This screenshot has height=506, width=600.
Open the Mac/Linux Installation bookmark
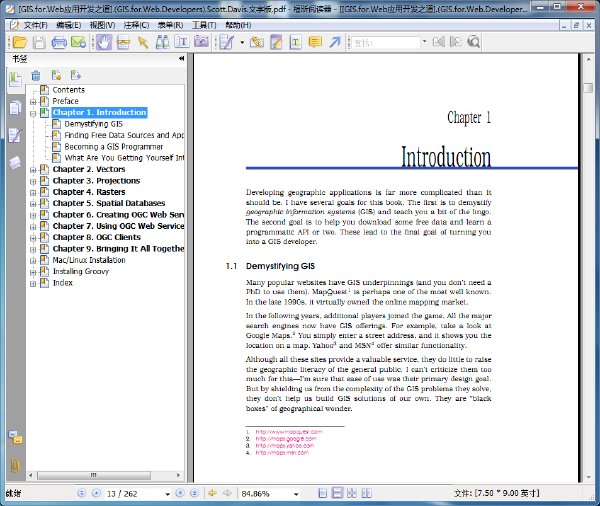[x=89, y=260]
